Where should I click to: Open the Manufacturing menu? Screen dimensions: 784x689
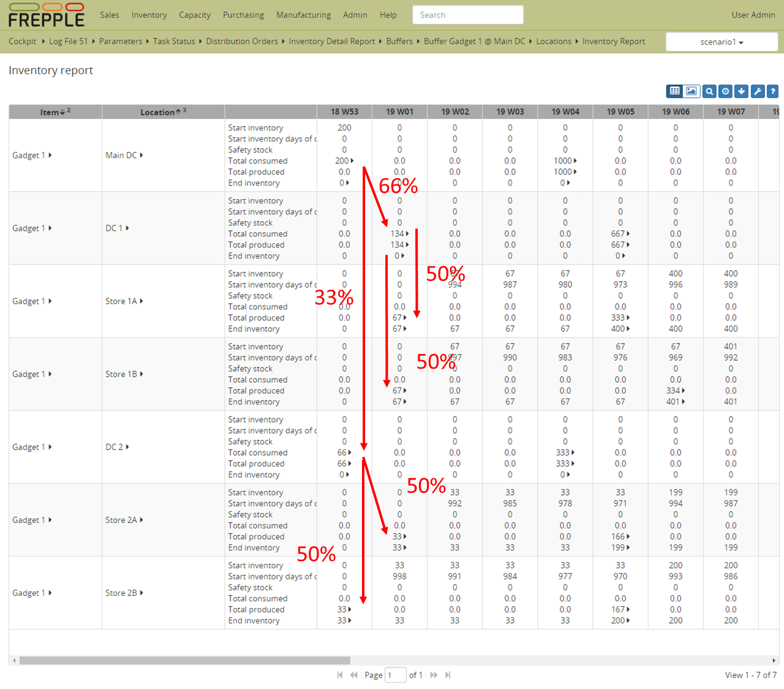coord(303,15)
